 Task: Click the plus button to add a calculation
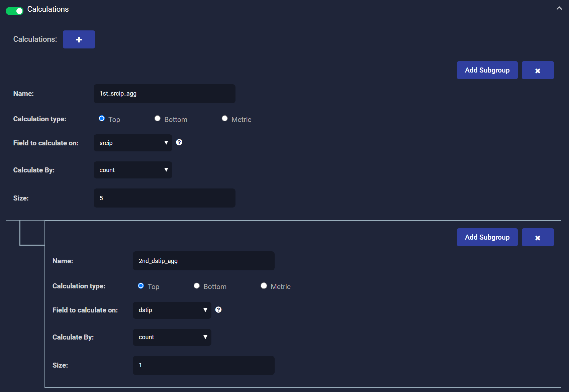pos(79,39)
